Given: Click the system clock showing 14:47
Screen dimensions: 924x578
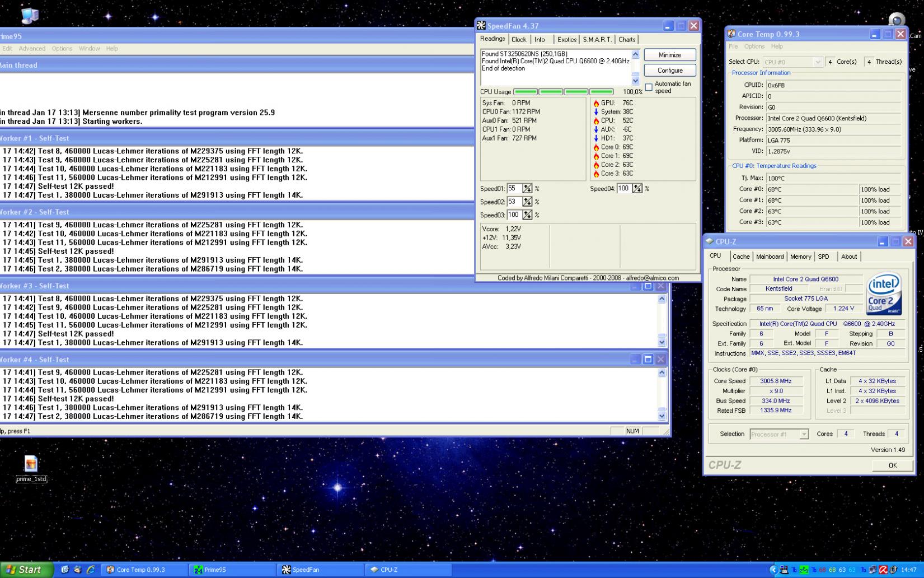Looking at the screenshot, I should click(909, 570).
